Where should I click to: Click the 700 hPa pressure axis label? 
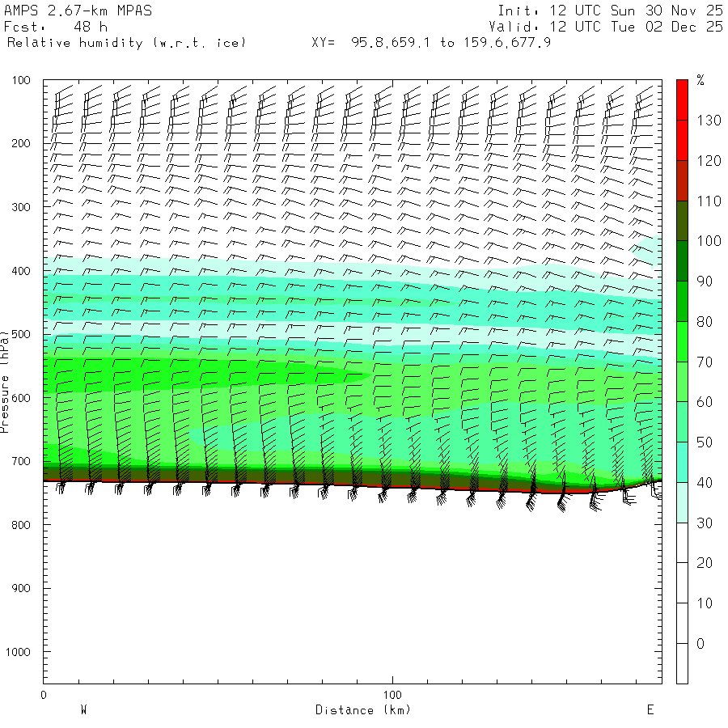(x=21, y=462)
